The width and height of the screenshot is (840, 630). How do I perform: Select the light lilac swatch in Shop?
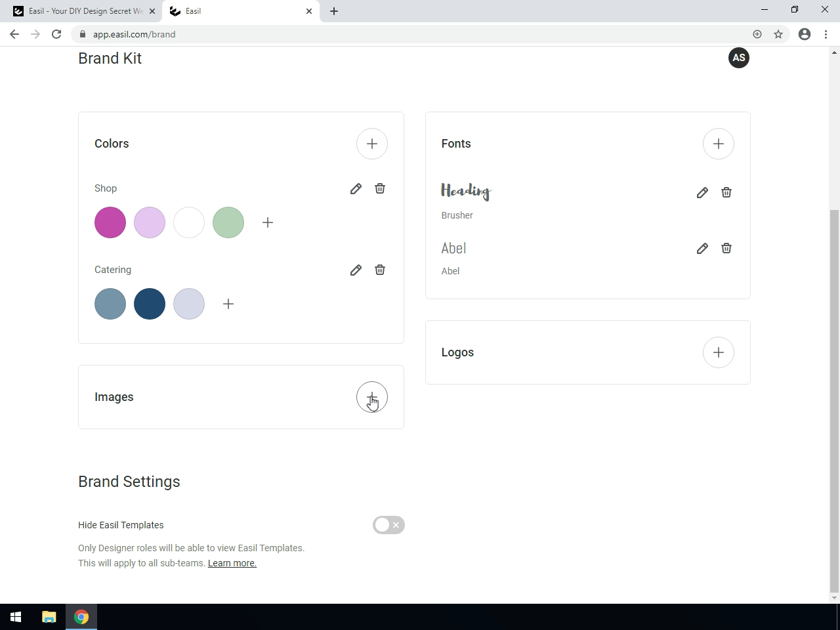[x=150, y=222]
